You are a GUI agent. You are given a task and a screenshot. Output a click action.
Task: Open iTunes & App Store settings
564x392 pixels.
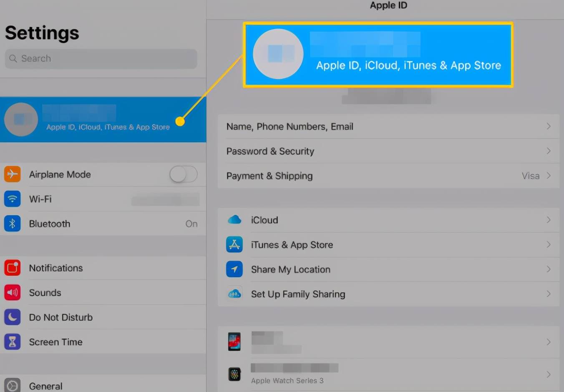coord(388,244)
